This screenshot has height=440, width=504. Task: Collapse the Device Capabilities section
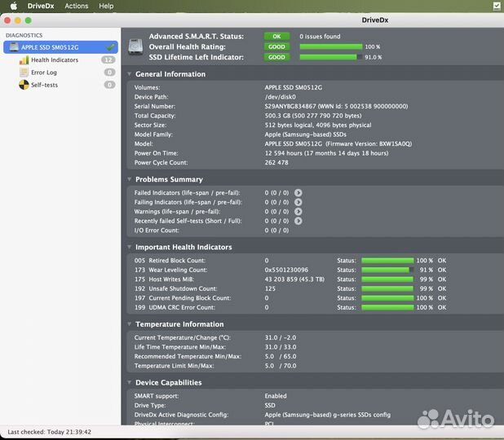pyautogui.click(x=129, y=382)
